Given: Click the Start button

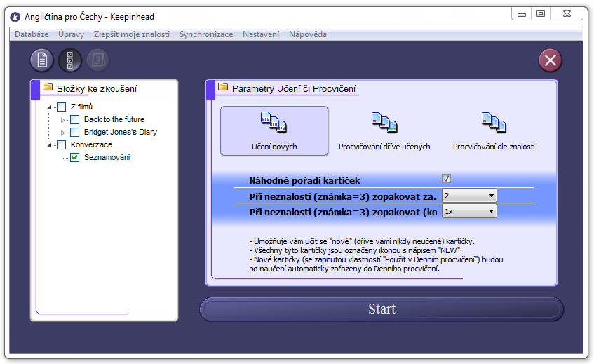Looking at the screenshot, I should [x=382, y=309].
